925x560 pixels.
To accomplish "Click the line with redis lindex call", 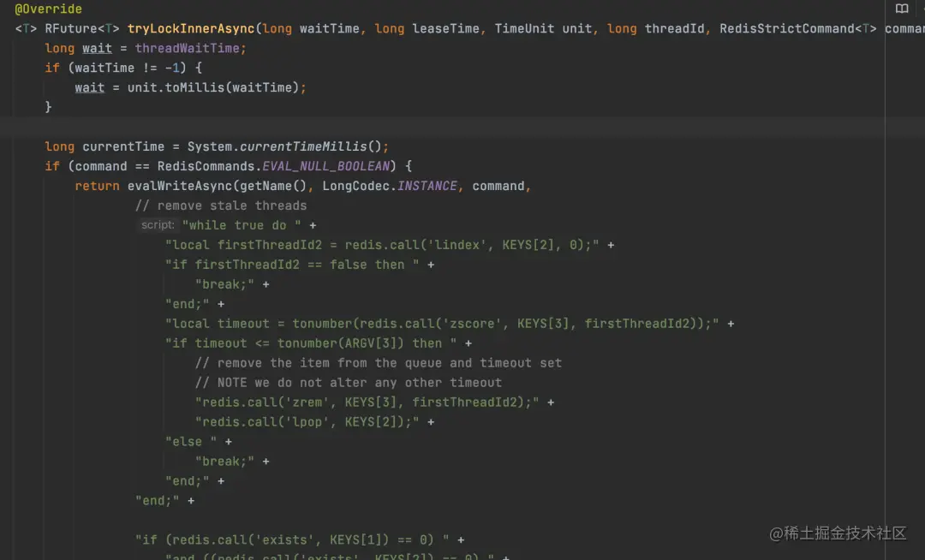I will click(382, 245).
